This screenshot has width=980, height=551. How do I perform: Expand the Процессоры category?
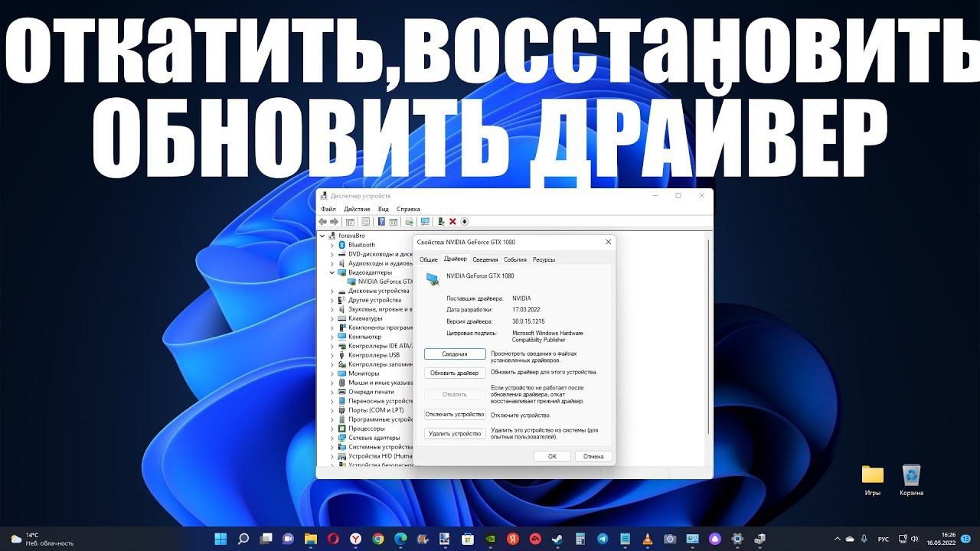point(332,429)
